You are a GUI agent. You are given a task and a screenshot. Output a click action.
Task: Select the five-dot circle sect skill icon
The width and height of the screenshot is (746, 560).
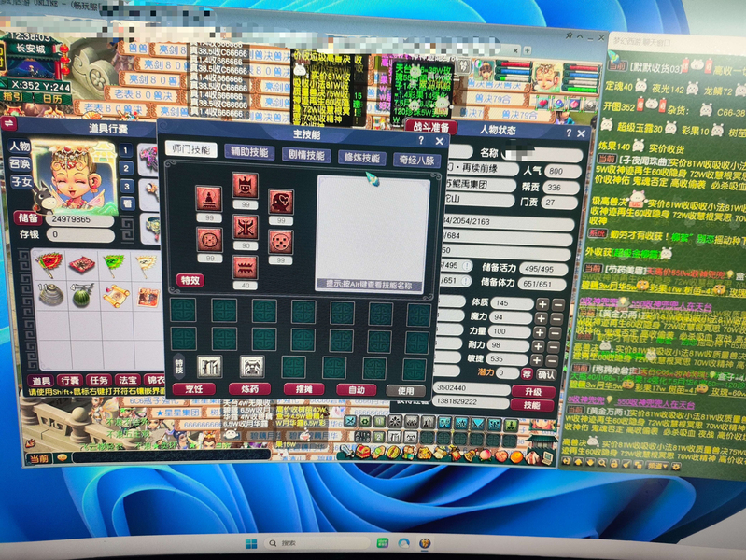click(x=281, y=242)
